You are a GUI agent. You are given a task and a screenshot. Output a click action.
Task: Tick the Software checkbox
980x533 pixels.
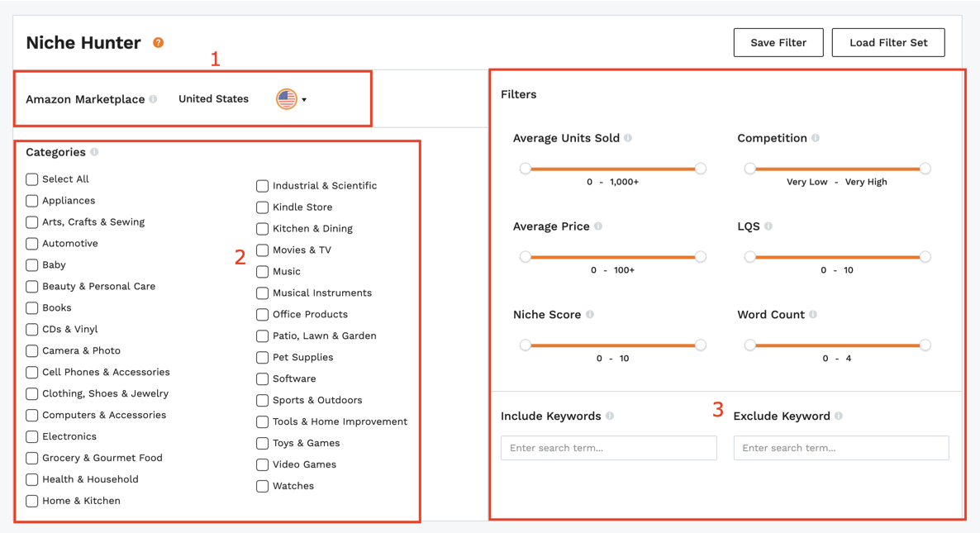click(x=263, y=378)
